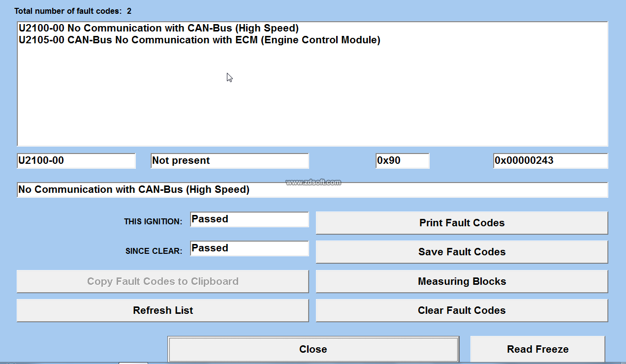Click the SINCE CLEAR 'Passed' field

tap(249, 248)
